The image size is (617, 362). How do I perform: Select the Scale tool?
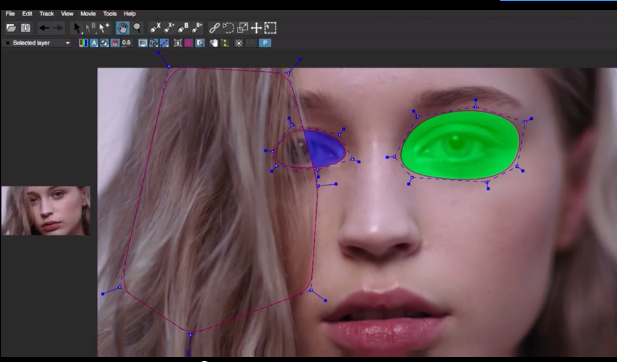click(x=242, y=28)
